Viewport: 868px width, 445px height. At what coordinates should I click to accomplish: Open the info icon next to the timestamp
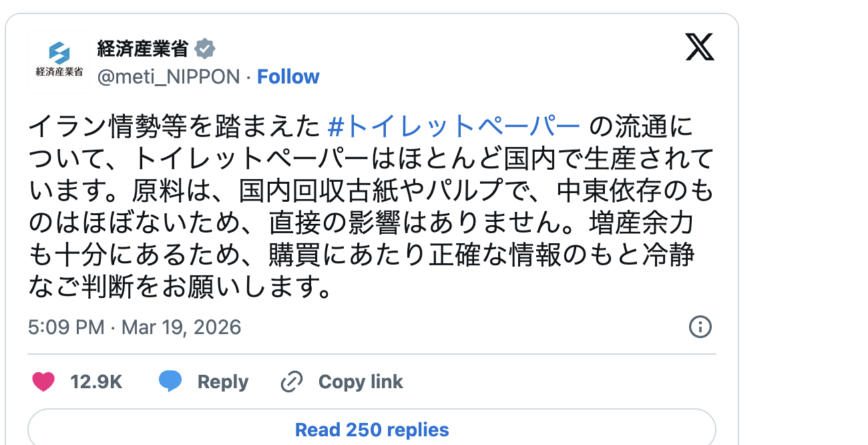pos(700,328)
